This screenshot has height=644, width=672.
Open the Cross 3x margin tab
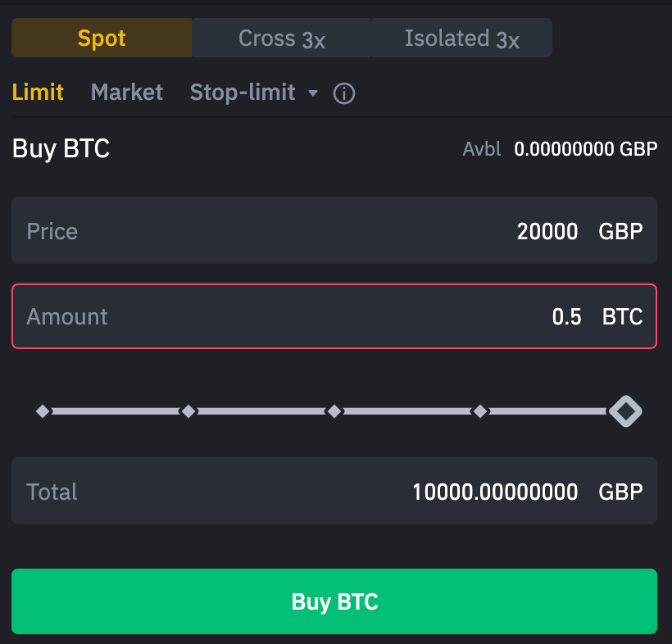281,38
